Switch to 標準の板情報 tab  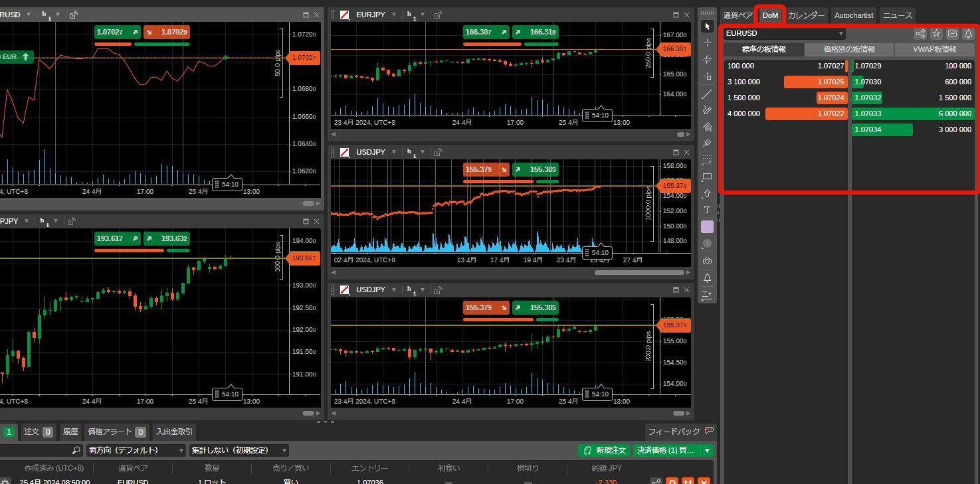[x=763, y=49]
